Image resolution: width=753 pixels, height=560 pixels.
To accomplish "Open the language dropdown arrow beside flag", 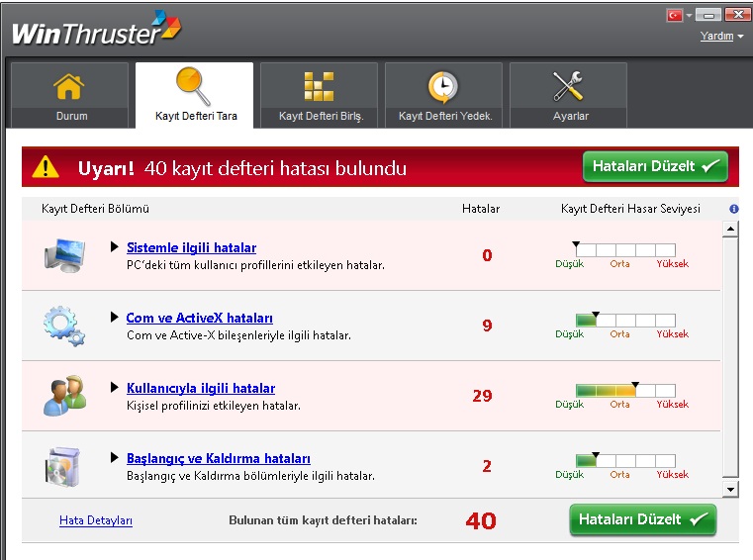I will coord(689,16).
